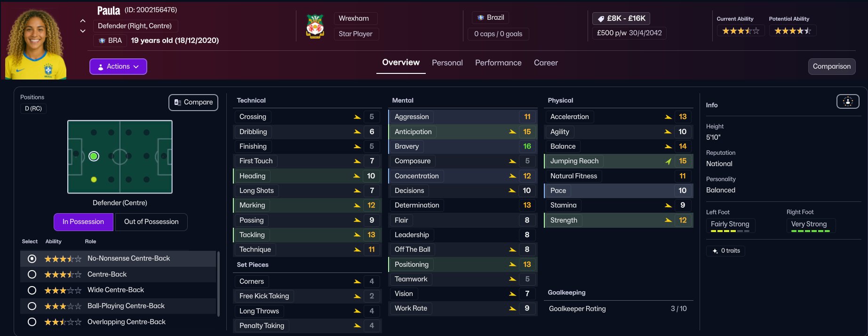Image resolution: width=868 pixels, height=336 pixels.
Task: Open the Career tab
Action: (x=546, y=63)
